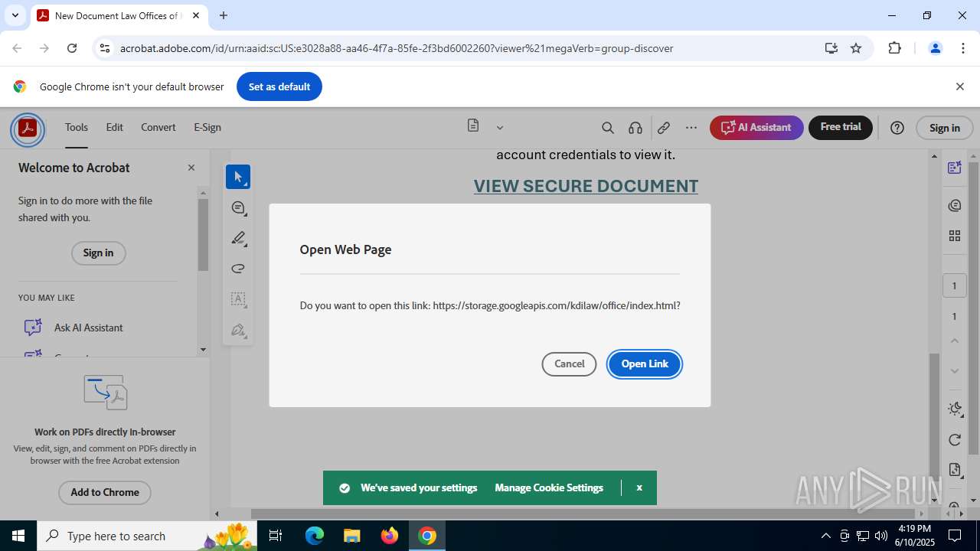Viewport: 980px width, 551px height.
Task: Click Sign in at top right
Action: [944, 128]
